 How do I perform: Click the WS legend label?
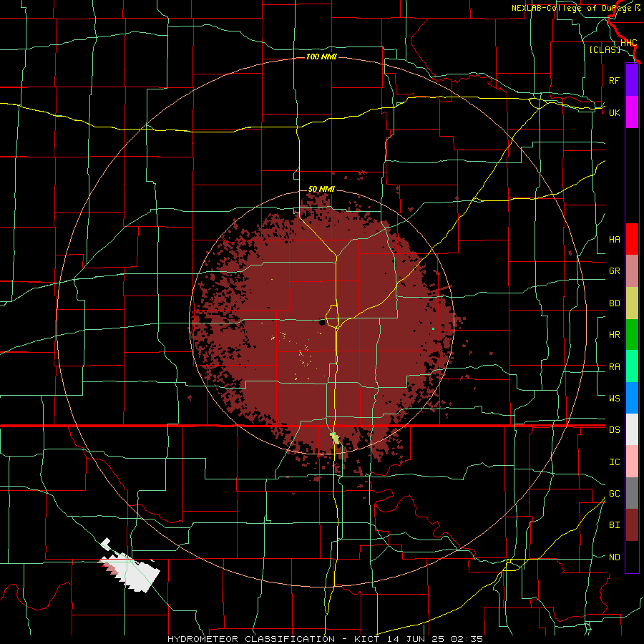click(614, 398)
